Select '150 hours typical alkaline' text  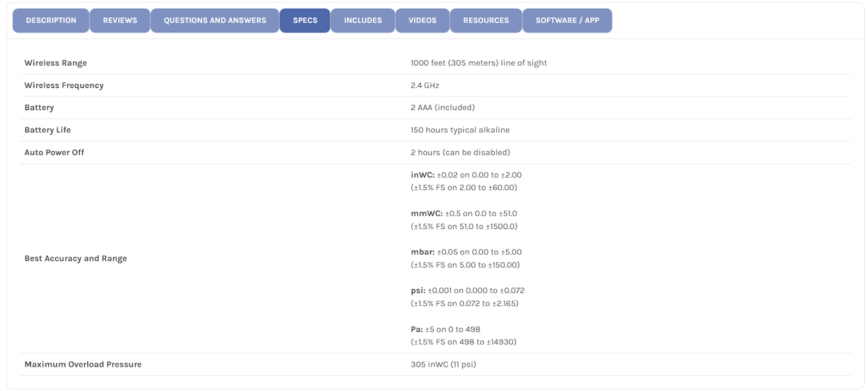(x=460, y=130)
